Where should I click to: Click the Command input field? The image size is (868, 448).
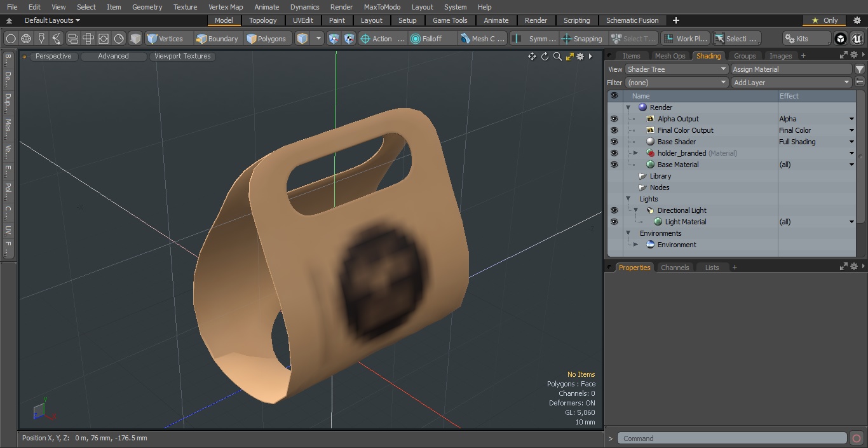pyautogui.click(x=732, y=438)
